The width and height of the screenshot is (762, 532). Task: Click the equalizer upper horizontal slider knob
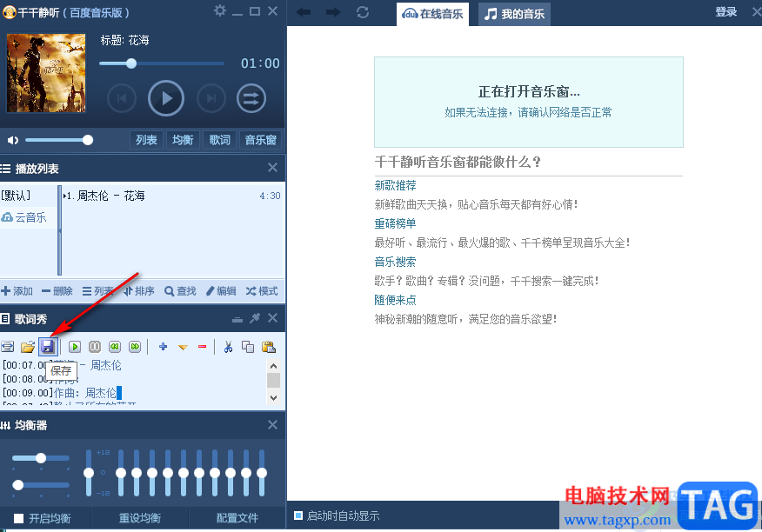click(41, 457)
